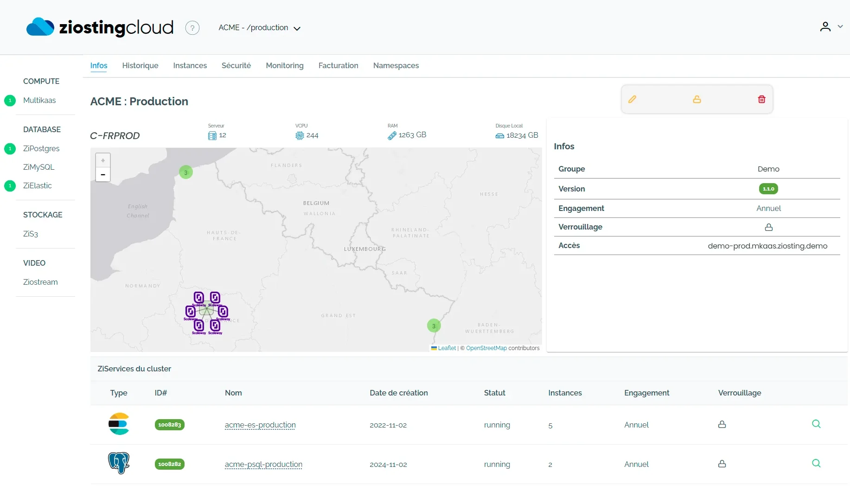Open the Facturation tab

coord(338,66)
